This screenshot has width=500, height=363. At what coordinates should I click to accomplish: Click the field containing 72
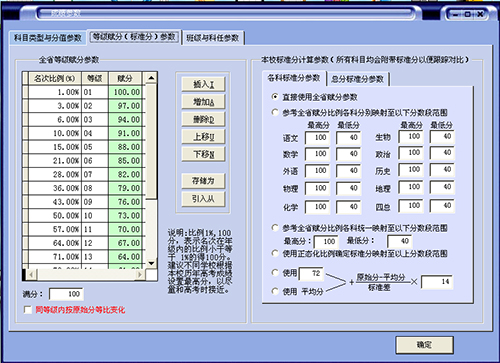tap(311, 274)
